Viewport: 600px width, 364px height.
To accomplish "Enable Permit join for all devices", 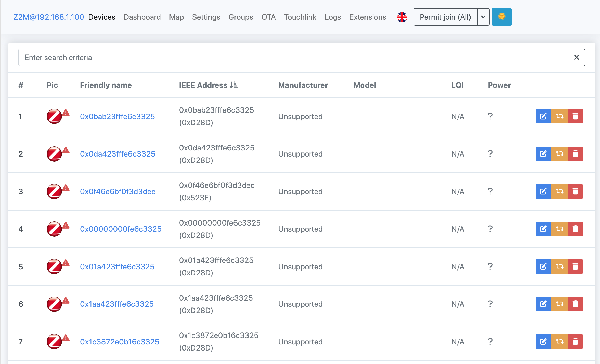I will coord(445,17).
